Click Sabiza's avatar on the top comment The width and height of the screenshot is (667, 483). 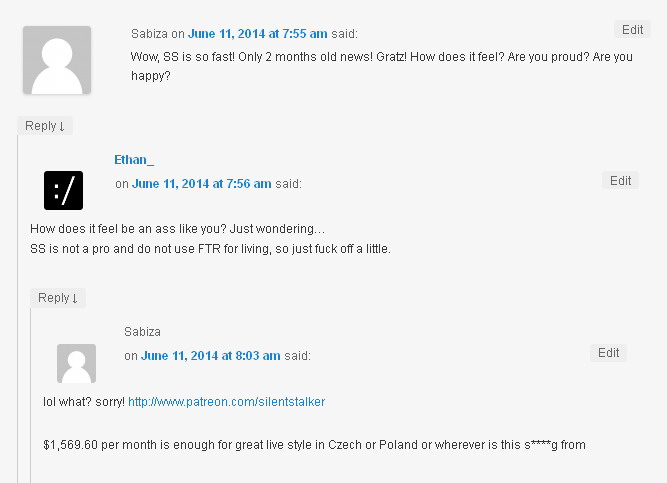click(56, 60)
